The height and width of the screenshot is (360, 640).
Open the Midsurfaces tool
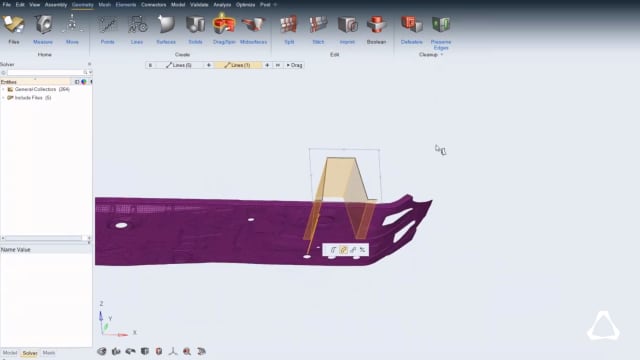[253, 29]
